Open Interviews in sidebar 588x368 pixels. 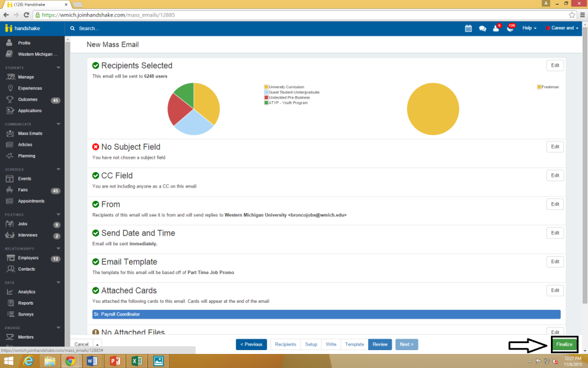pyautogui.click(x=27, y=235)
